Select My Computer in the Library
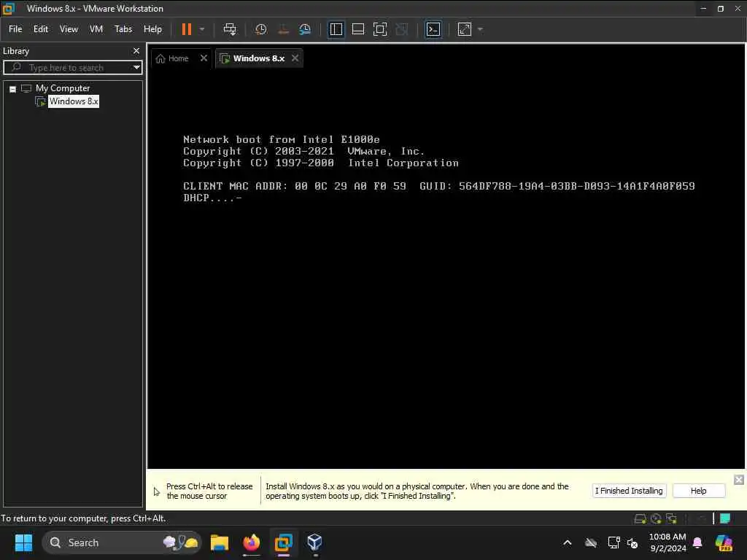The height and width of the screenshot is (560, 747). 63,88
